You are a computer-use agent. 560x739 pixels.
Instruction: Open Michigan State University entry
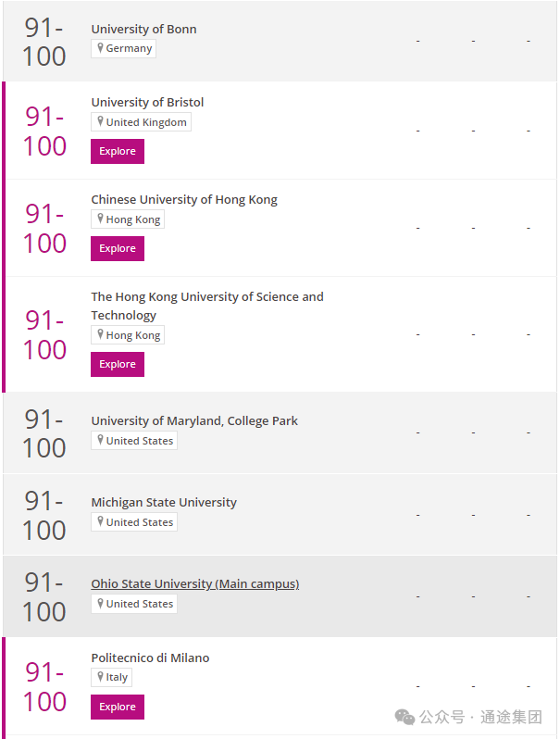(164, 503)
